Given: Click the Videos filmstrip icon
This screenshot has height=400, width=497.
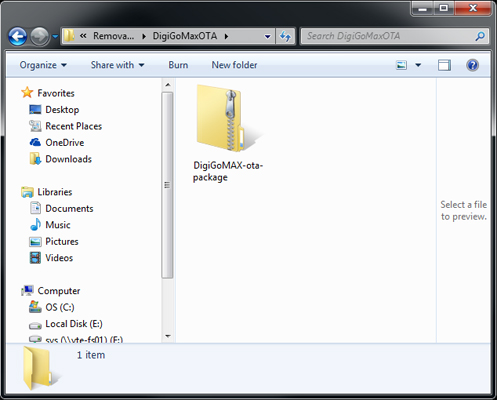Looking at the screenshot, I should tap(35, 258).
